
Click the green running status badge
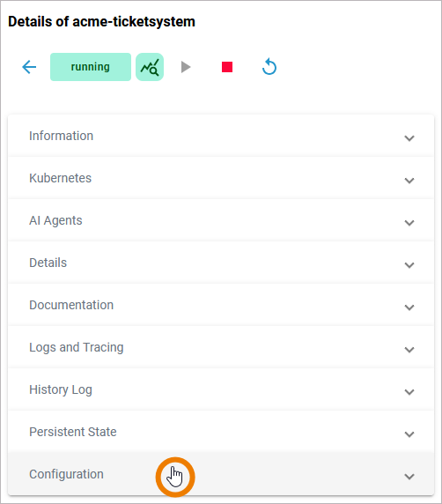click(91, 67)
